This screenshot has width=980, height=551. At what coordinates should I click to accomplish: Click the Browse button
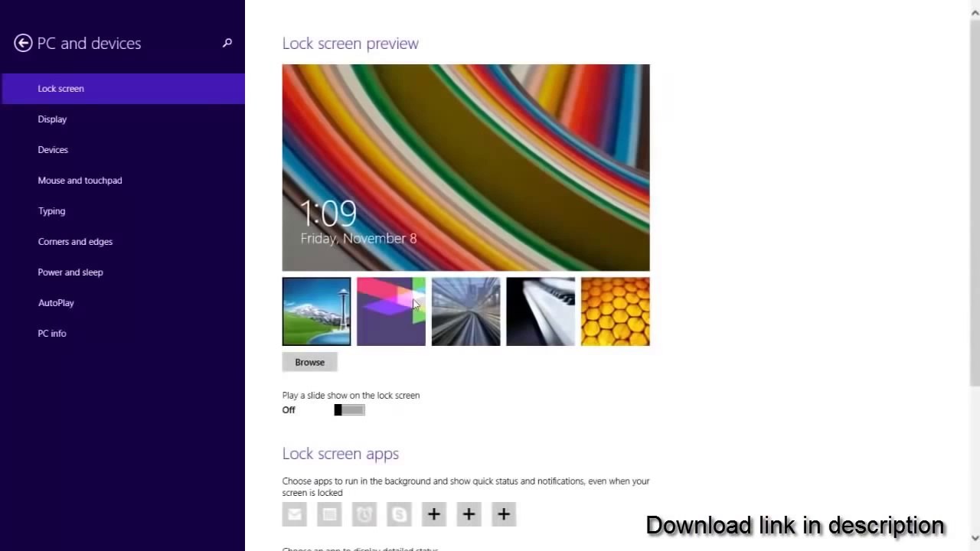[310, 362]
